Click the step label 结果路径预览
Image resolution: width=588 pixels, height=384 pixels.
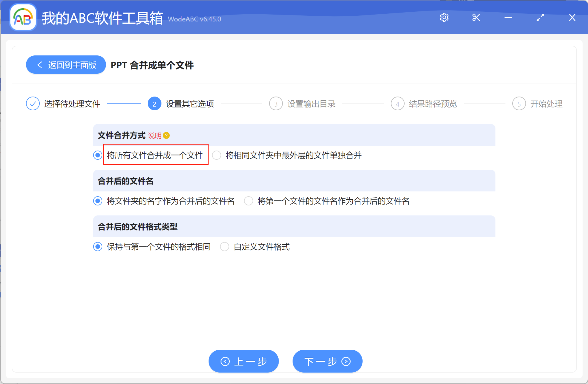[433, 104]
